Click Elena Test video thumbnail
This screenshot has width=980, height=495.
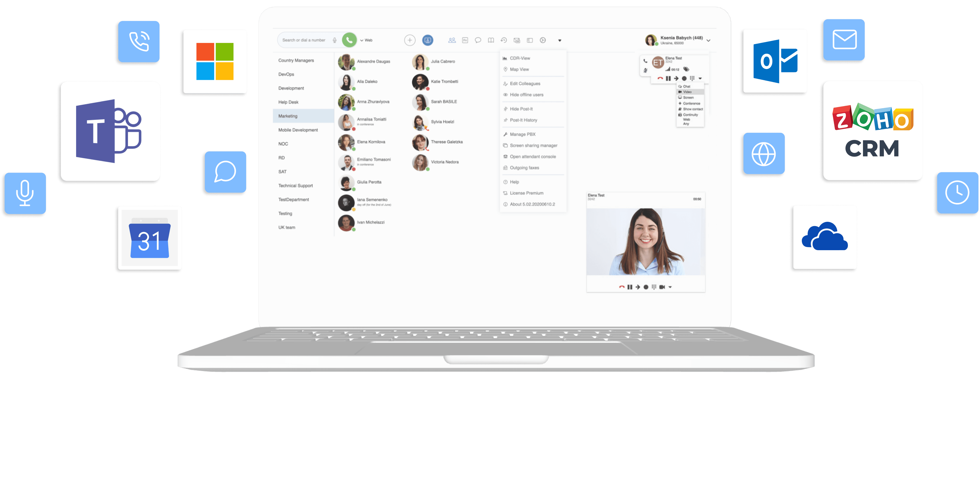coord(646,241)
